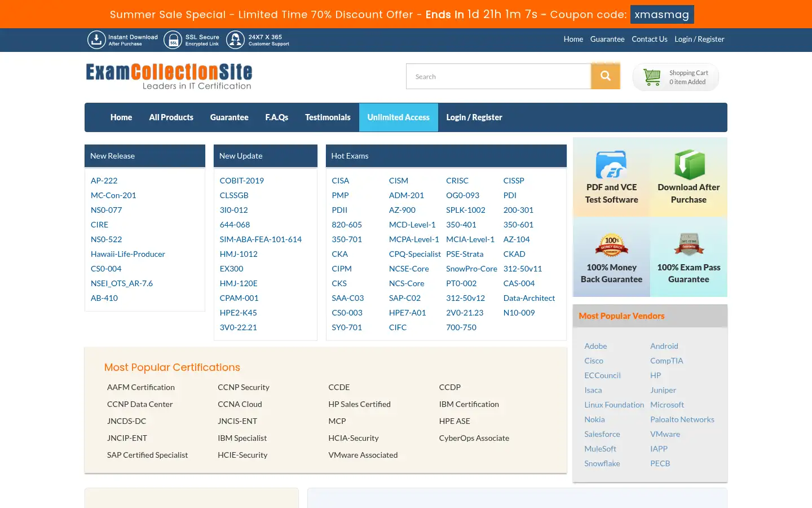Viewport: 812px width, 508px height.
Task: Open SIM-ABA-FEA-101-614 exam link
Action: point(261,239)
